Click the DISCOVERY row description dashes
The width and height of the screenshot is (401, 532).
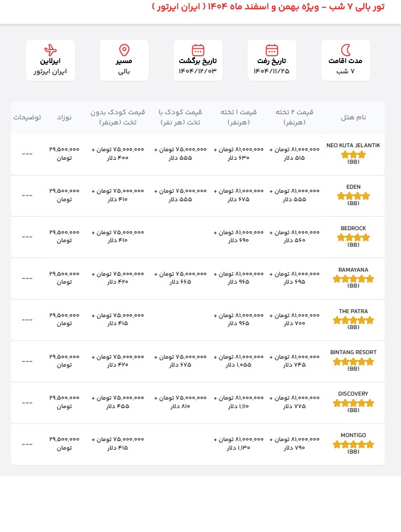pyautogui.click(x=27, y=402)
